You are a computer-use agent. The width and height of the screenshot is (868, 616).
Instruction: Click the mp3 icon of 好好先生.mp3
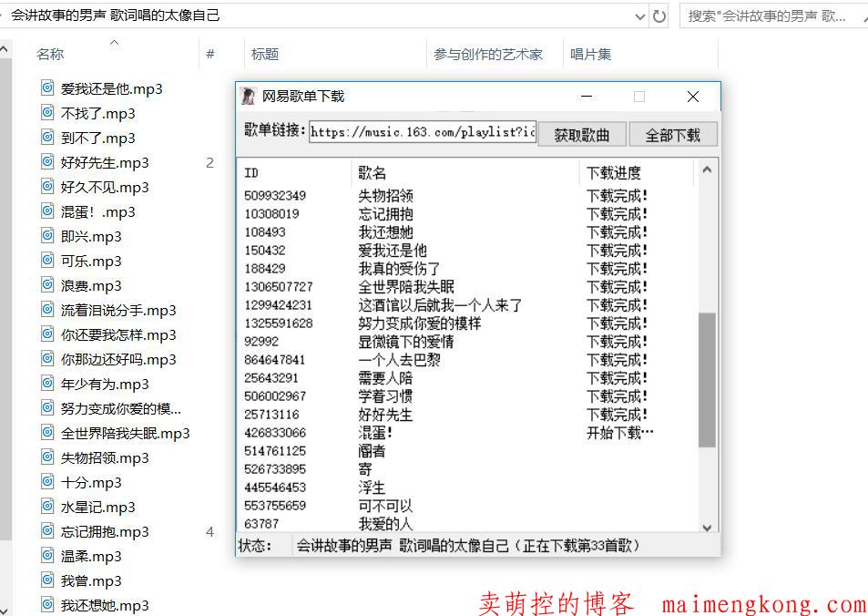(x=47, y=162)
